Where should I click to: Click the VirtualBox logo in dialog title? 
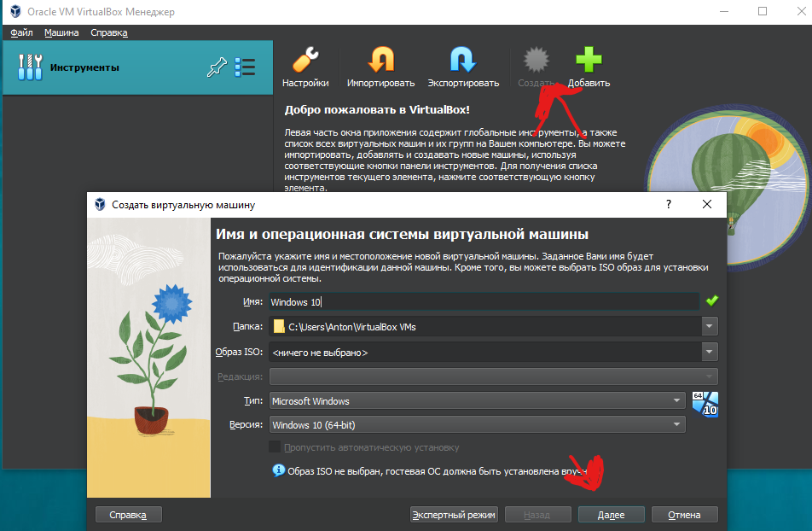(x=100, y=204)
